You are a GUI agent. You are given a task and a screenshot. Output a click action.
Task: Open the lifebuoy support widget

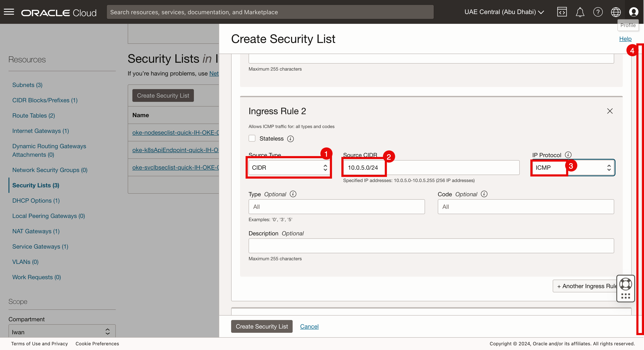tap(625, 284)
